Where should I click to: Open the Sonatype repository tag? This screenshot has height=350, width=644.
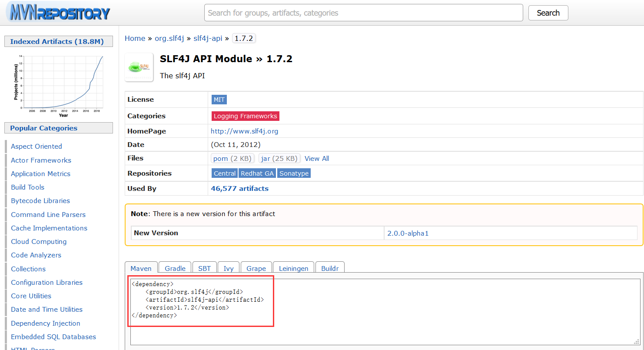coord(294,173)
